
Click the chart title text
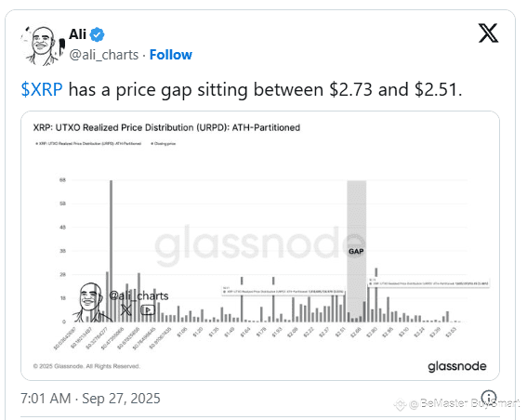[166, 127]
